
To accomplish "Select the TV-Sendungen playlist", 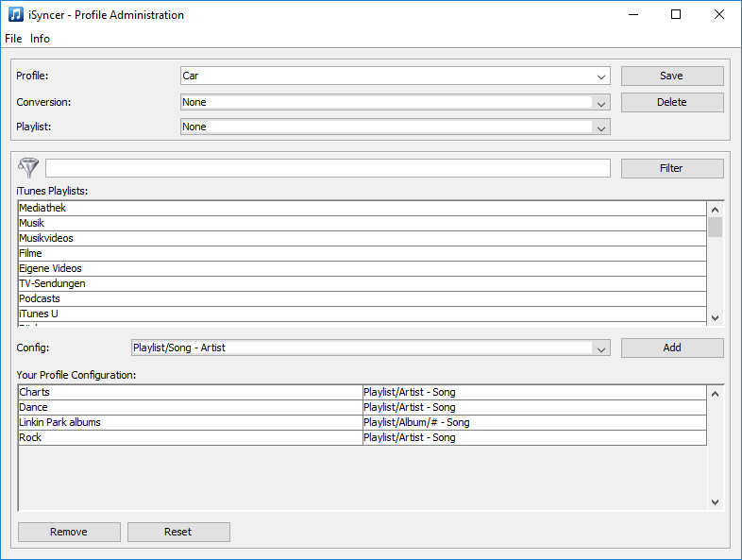I will click(363, 284).
